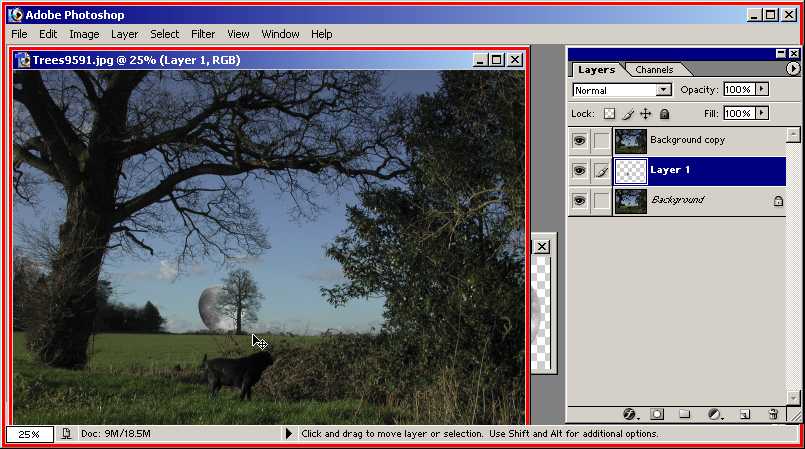Enable Lock transparent pixels checkbox
Viewport: 805px width, 449px height.
click(609, 114)
